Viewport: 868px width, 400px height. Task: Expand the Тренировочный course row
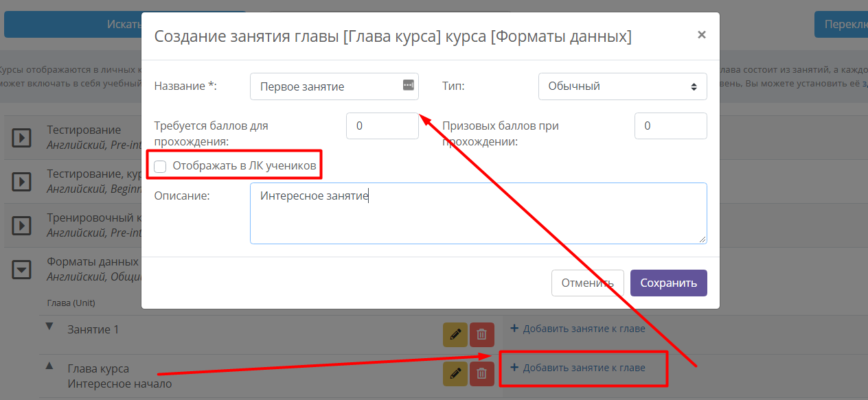[x=22, y=225]
